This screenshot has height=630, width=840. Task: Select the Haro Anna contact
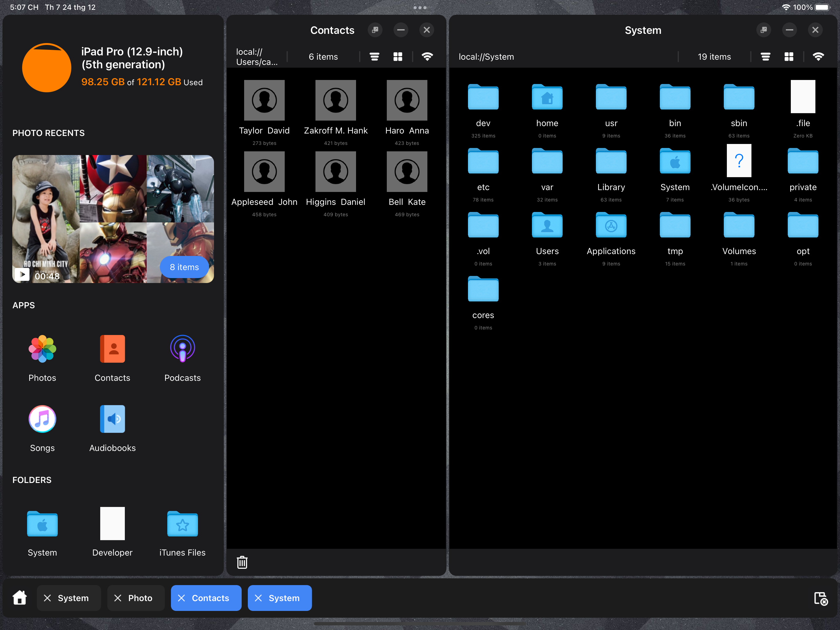[407, 100]
